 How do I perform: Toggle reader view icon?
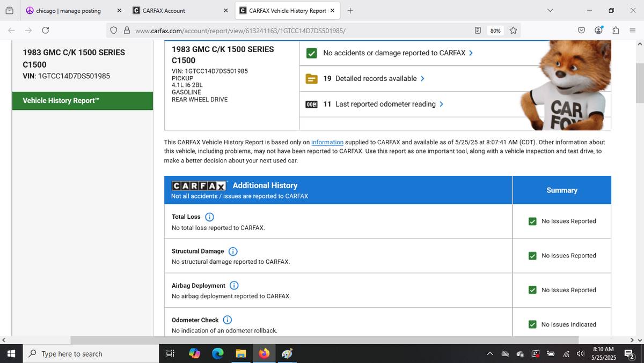tap(478, 31)
